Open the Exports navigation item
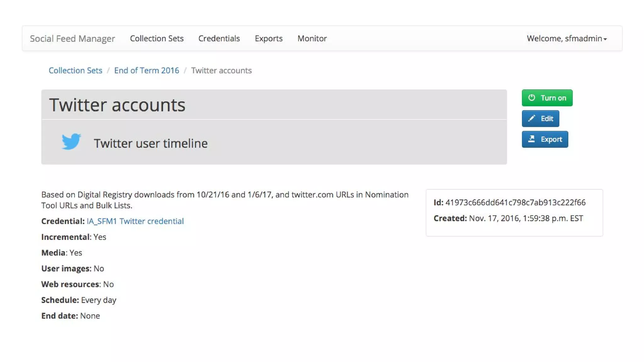The width and height of the screenshot is (644, 362). click(269, 38)
